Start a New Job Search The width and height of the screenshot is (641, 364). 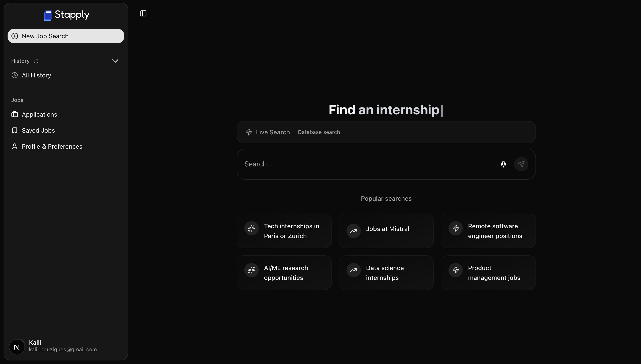click(x=66, y=36)
